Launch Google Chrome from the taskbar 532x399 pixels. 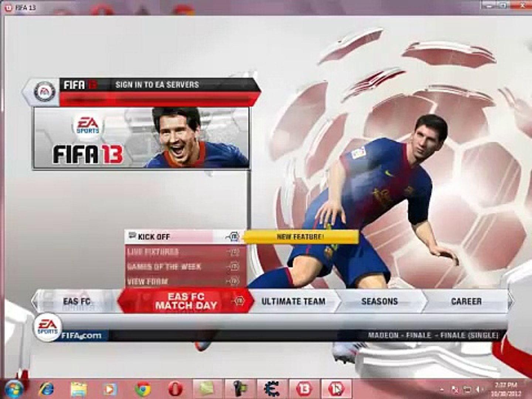[142, 389]
